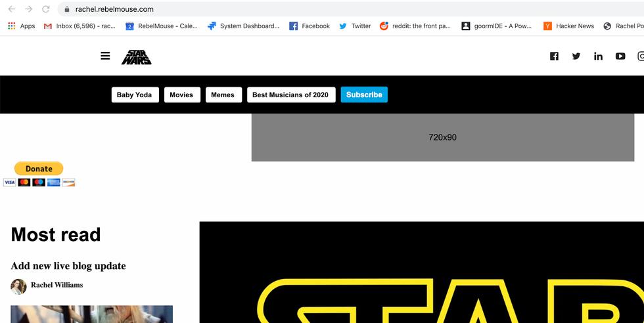Select the Memes nav item

(x=223, y=95)
